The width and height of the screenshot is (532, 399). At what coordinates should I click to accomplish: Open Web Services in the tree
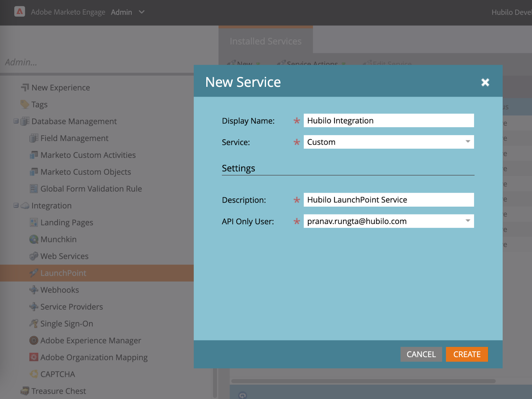point(65,256)
